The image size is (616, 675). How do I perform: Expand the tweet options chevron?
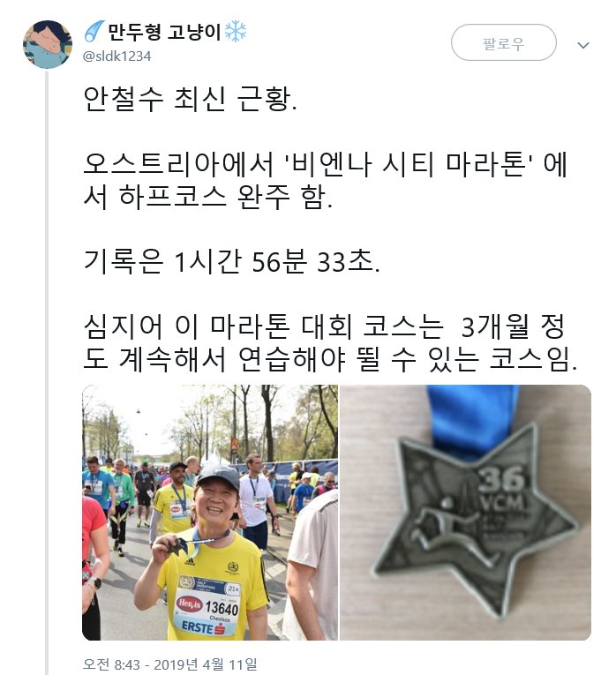pos(582,45)
